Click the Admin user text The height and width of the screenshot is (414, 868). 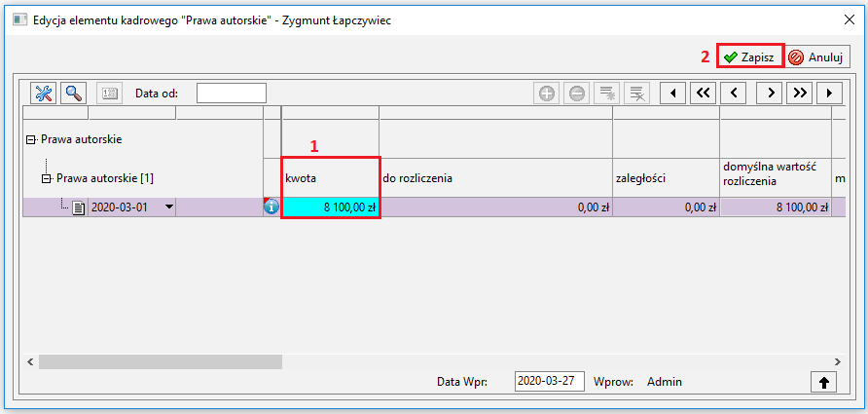tap(665, 381)
